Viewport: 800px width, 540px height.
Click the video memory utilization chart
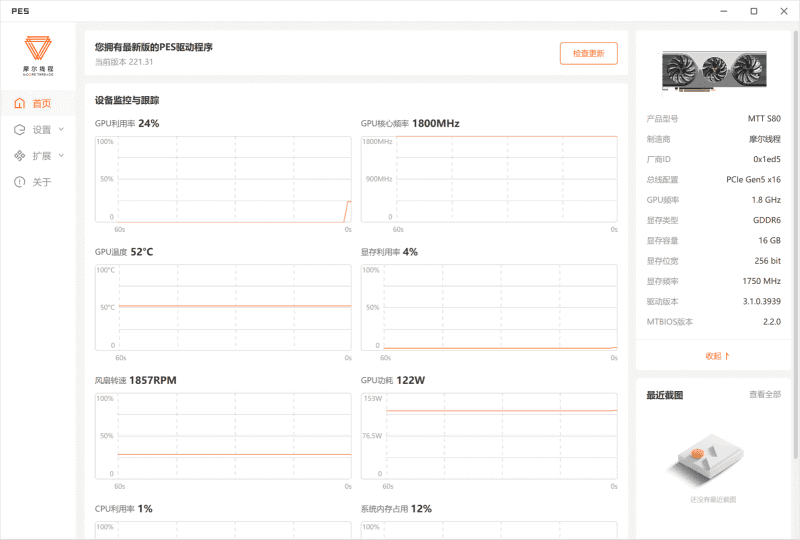click(489, 308)
